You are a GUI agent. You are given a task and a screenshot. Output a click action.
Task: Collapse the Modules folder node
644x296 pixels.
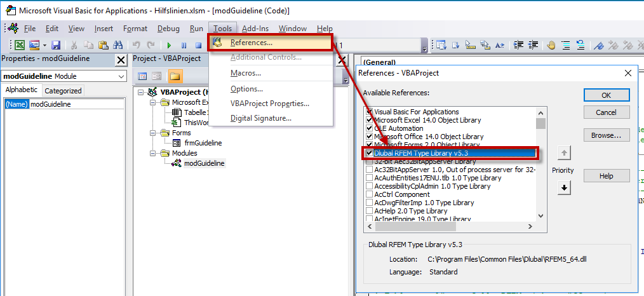[153, 153]
